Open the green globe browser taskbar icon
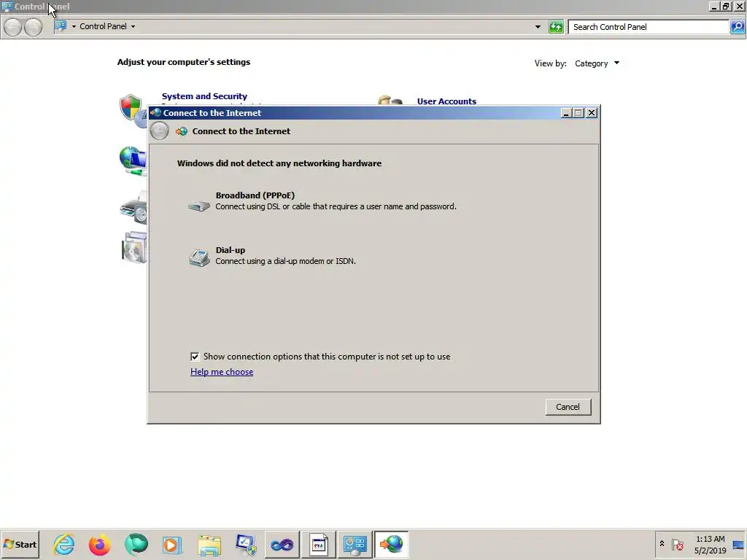The width and height of the screenshot is (747, 560). point(136,544)
